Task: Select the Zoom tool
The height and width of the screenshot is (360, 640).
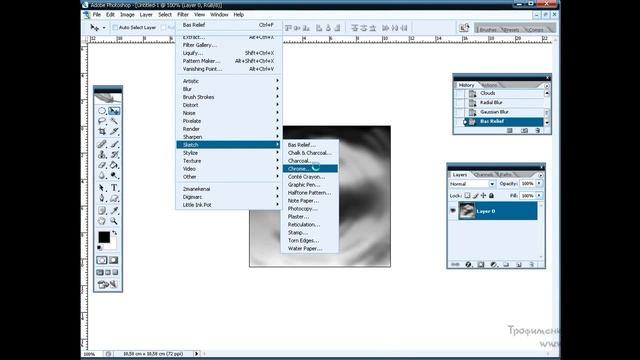Action: pos(114,221)
